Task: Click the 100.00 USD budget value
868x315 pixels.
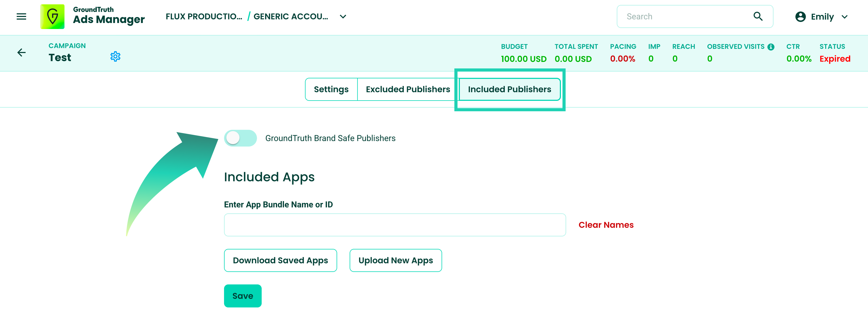Action: tap(524, 59)
